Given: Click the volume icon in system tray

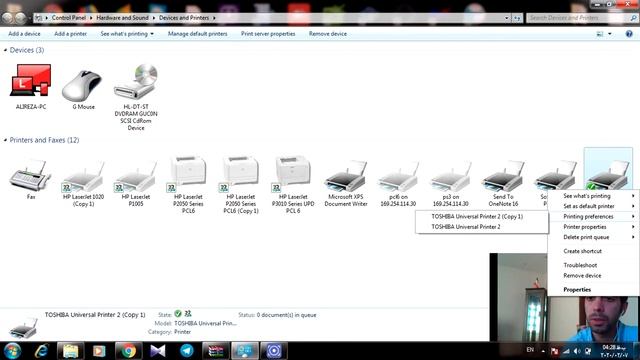Looking at the screenshot, I should [577, 351].
